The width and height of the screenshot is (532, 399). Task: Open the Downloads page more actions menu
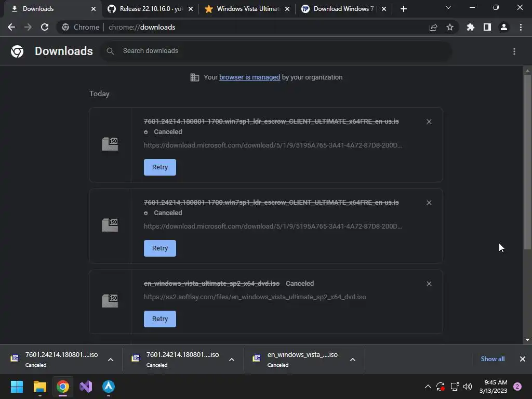514,51
